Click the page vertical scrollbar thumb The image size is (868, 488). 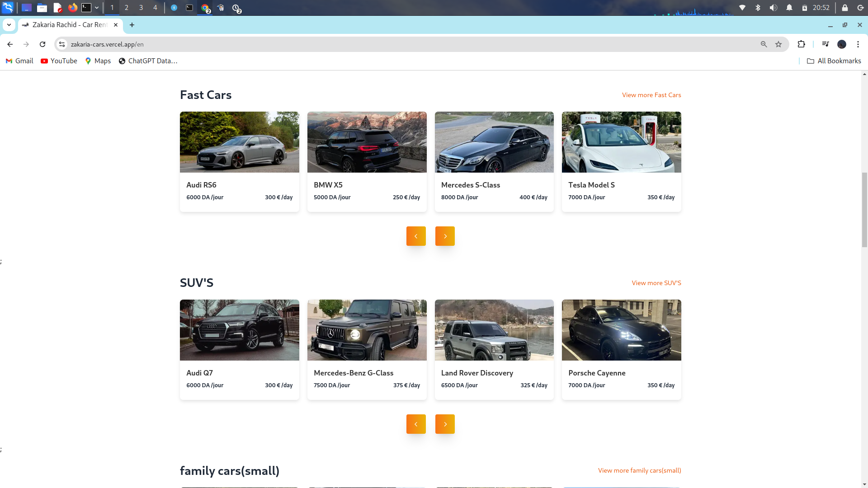click(864, 210)
